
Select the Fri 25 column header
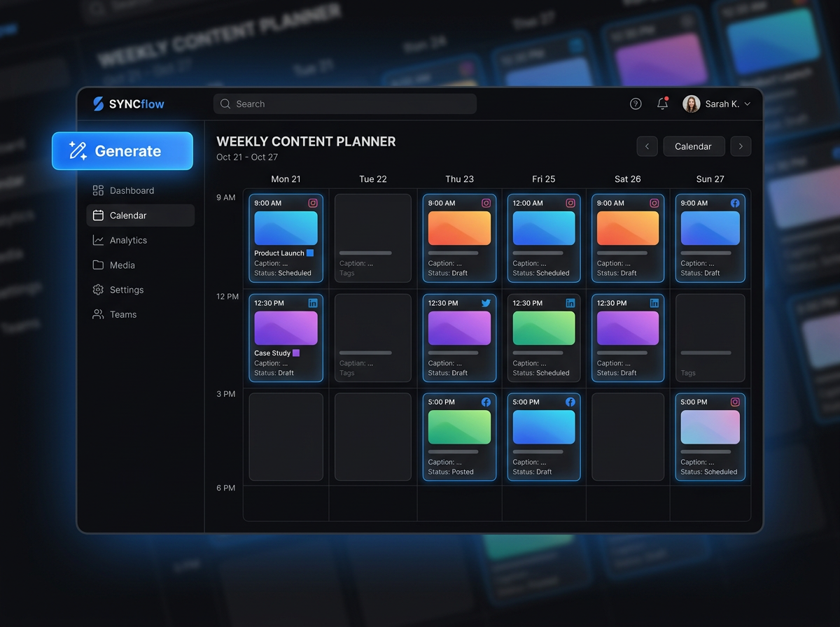pos(543,179)
